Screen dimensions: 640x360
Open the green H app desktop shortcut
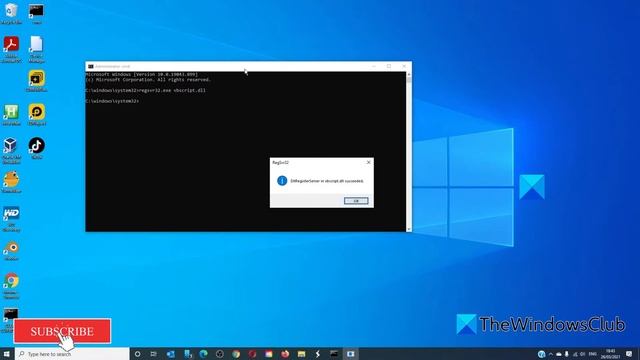[11, 115]
